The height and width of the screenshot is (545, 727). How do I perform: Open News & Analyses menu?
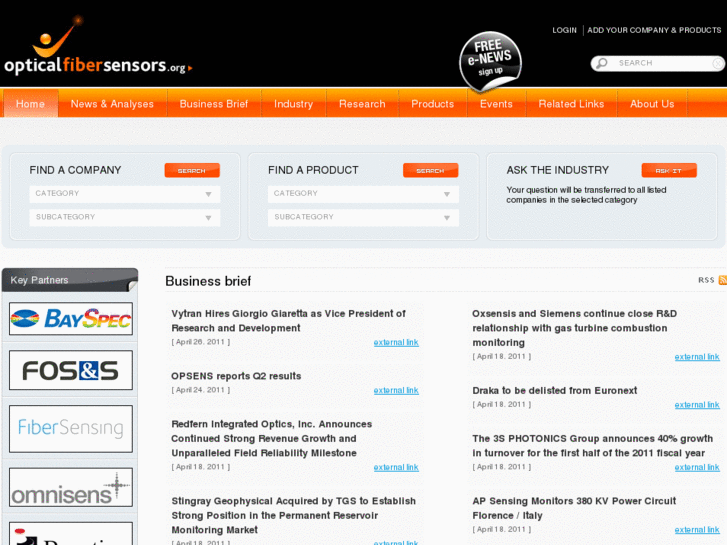pos(112,103)
